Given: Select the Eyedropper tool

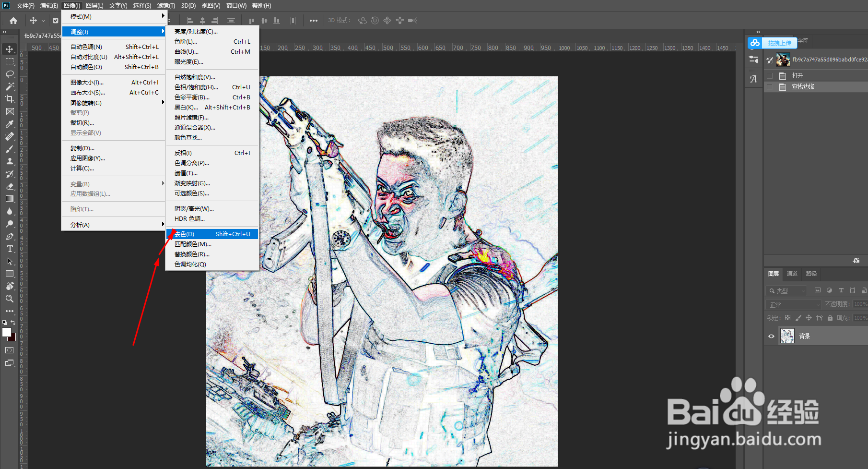Looking at the screenshot, I should [x=10, y=124].
